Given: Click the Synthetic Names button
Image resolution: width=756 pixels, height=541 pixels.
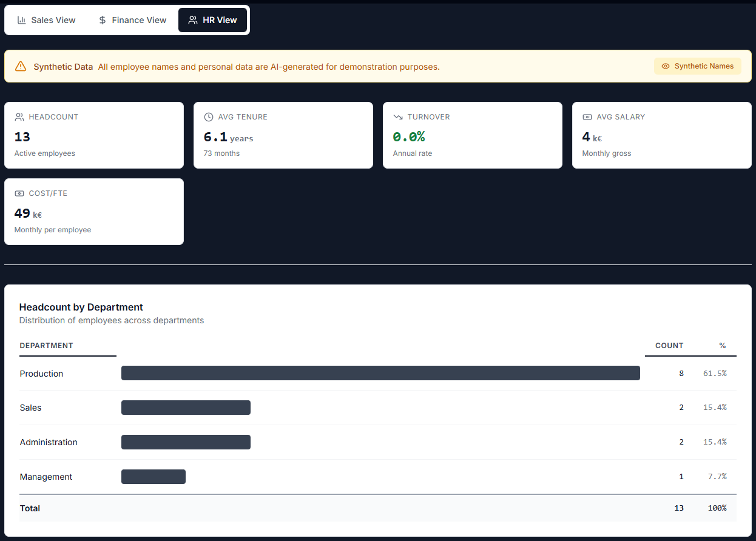Looking at the screenshot, I should (x=697, y=66).
